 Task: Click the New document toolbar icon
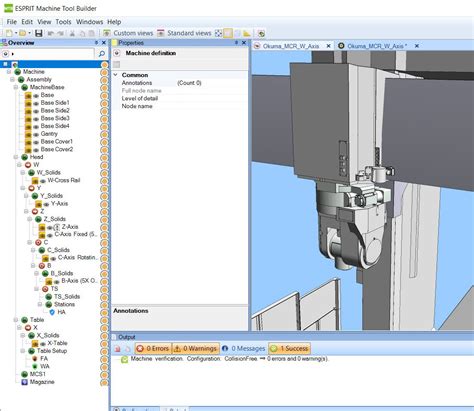(x=9, y=33)
